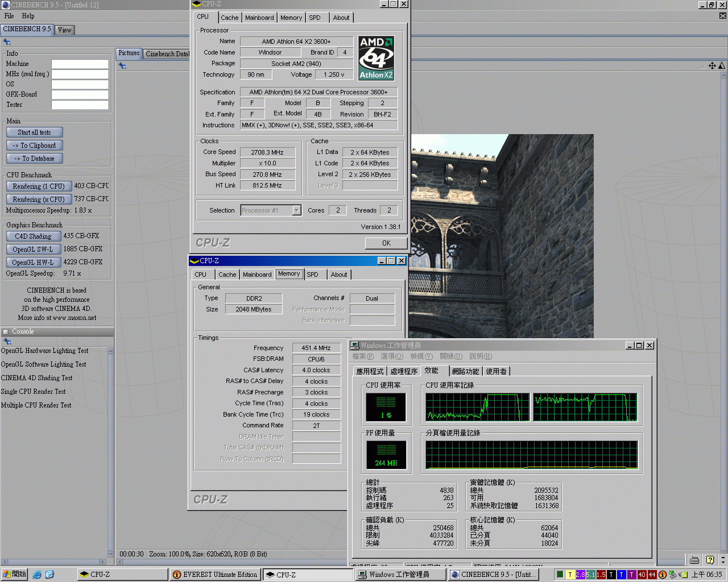Image resolution: width=728 pixels, height=582 pixels.
Task: Click the orange EVEREST info tray icon
Action: tap(663, 575)
